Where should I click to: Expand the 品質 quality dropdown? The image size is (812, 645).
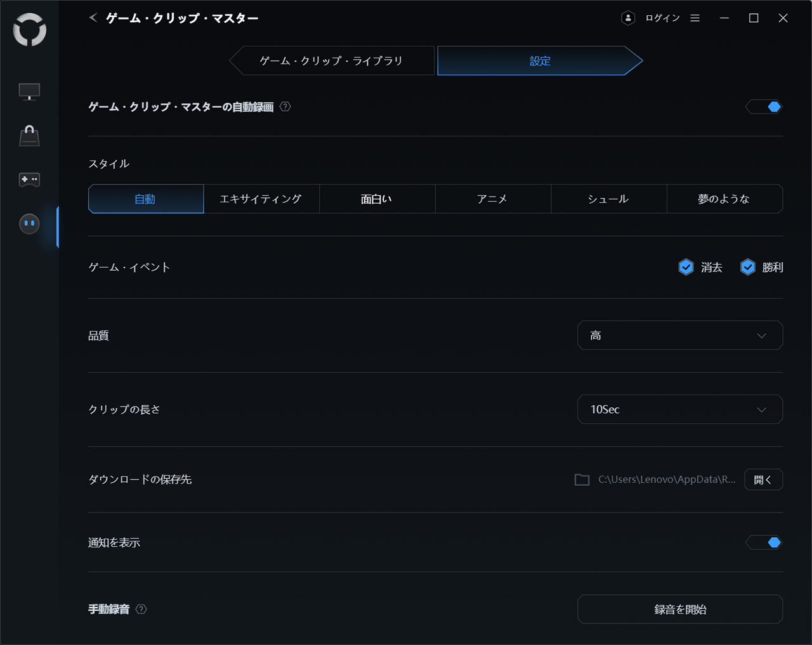[x=680, y=336]
